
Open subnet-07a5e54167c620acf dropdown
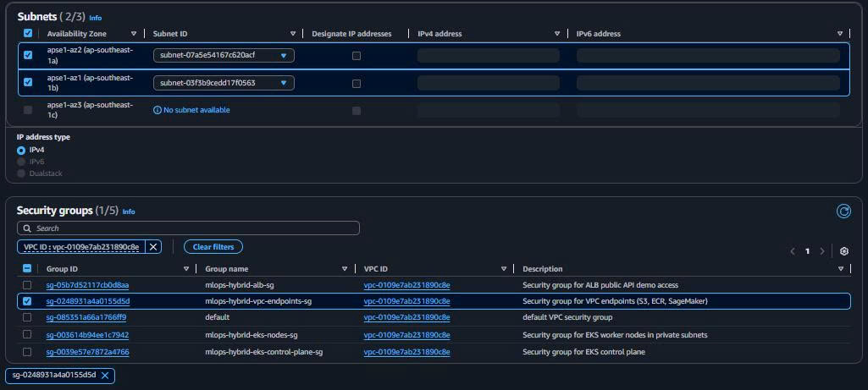(224, 56)
